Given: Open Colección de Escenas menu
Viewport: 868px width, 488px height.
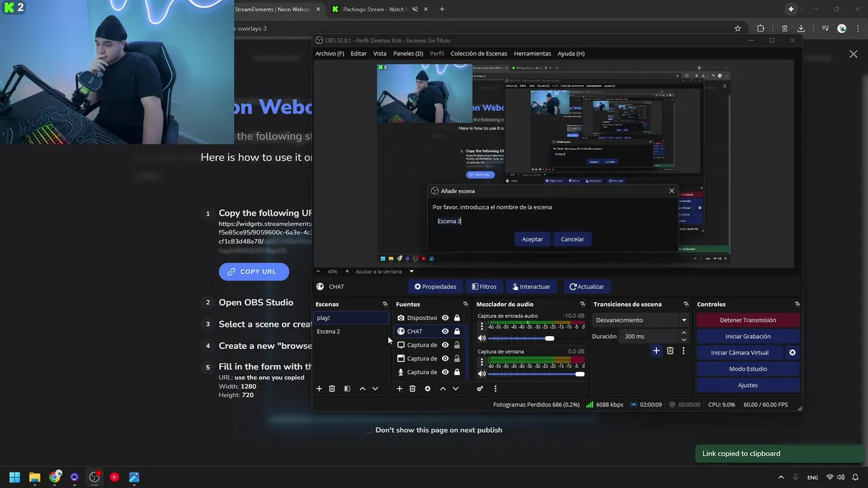Looking at the screenshot, I should [479, 54].
